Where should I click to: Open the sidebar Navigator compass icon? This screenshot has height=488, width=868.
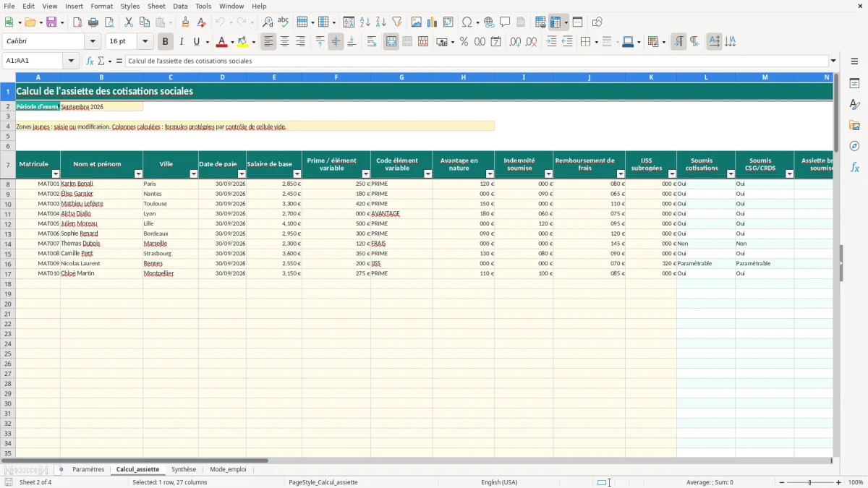[x=854, y=146]
